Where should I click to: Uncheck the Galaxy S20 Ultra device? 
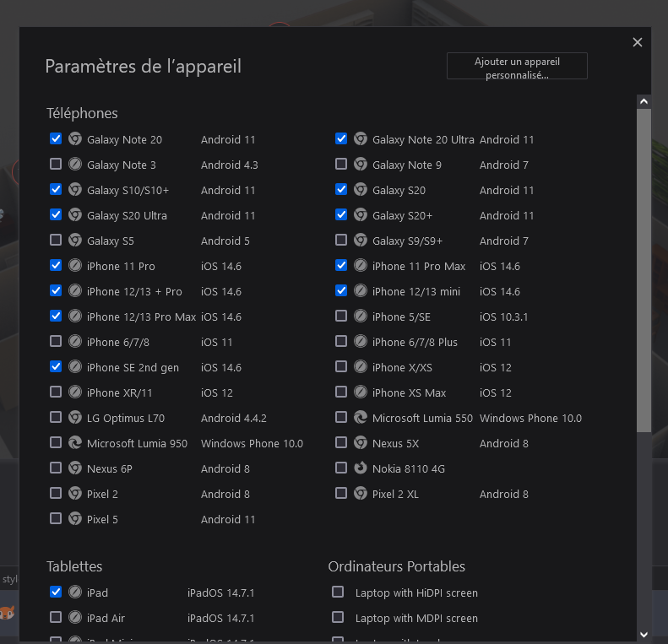56,215
